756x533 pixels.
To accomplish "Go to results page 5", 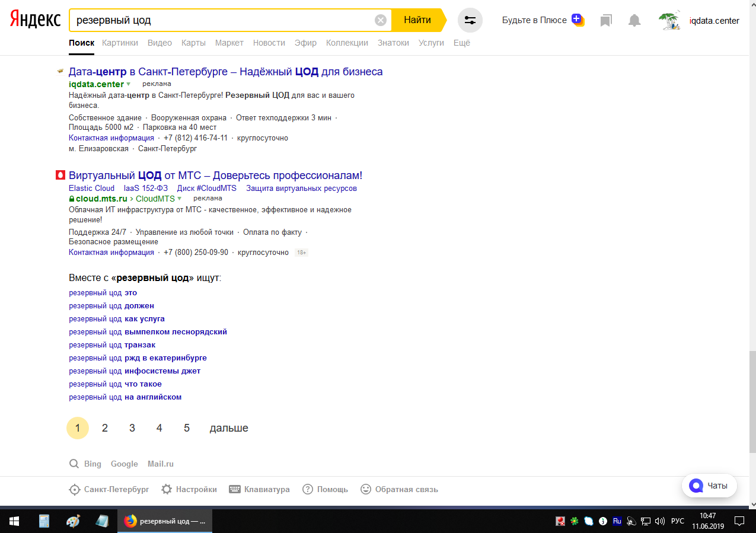I will click(187, 428).
